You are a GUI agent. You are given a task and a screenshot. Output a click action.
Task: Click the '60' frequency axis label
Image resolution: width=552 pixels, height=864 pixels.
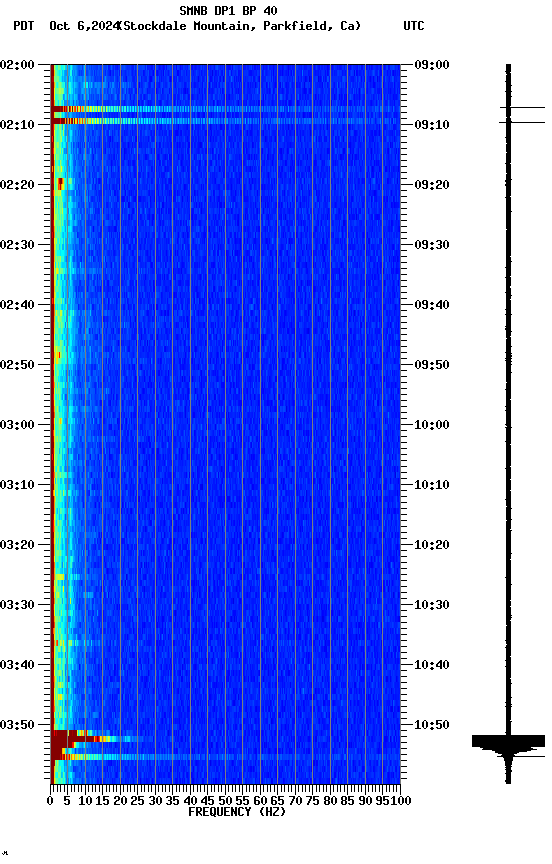pos(260,801)
